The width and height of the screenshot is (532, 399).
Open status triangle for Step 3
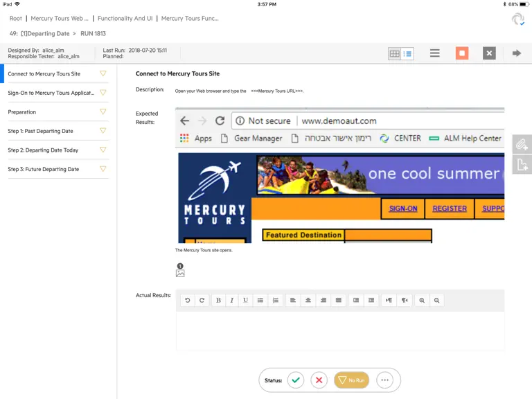(103, 168)
